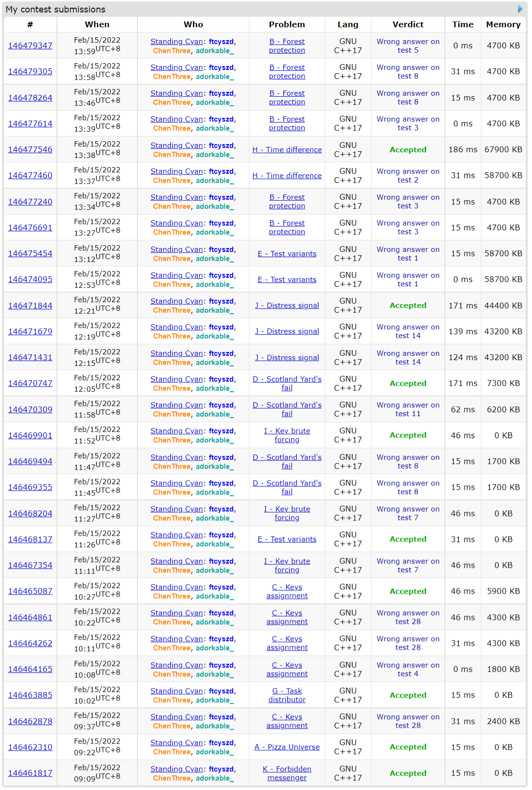The width and height of the screenshot is (532, 790).
Task: Open submission 146471844
Action: coord(30,306)
